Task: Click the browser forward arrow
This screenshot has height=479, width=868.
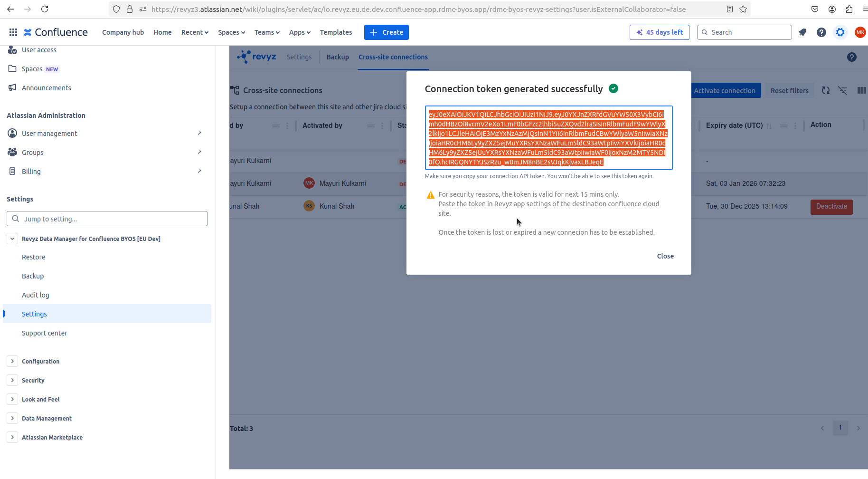Action: click(28, 9)
